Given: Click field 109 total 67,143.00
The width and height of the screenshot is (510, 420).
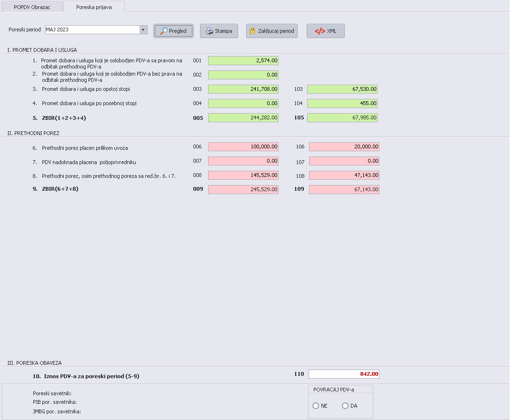Looking at the screenshot, I should 344,189.
